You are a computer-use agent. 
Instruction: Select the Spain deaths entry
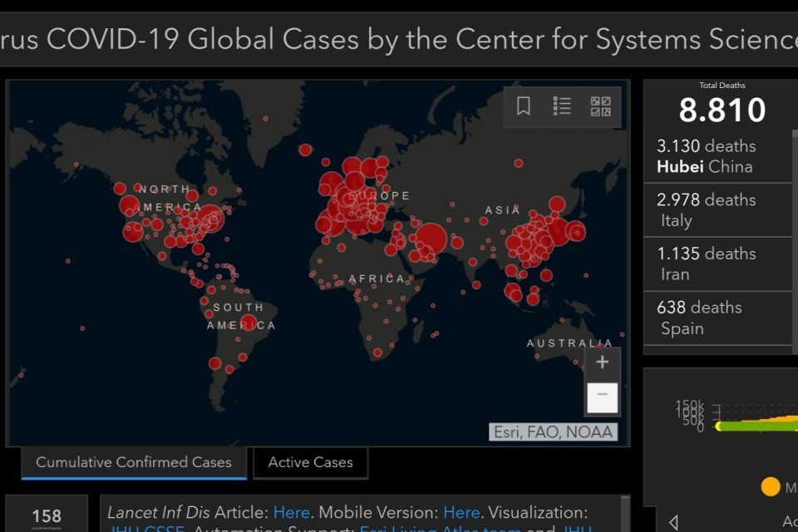718,318
